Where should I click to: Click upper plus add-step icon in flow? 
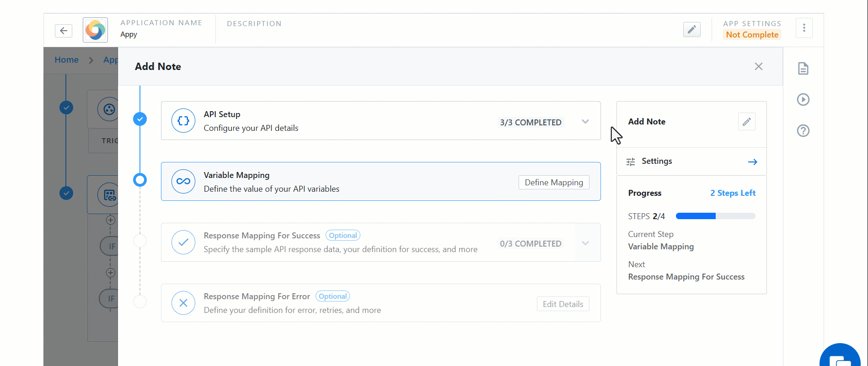tap(110, 220)
